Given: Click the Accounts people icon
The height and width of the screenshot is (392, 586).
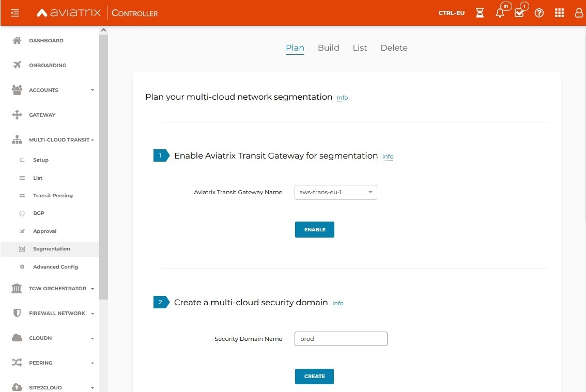Looking at the screenshot, I should click(17, 90).
